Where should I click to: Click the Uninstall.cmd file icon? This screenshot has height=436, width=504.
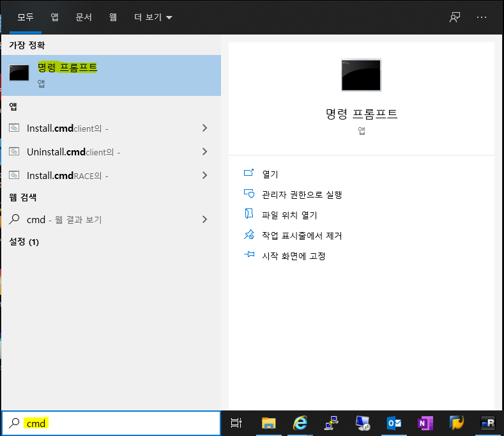[14, 152]
